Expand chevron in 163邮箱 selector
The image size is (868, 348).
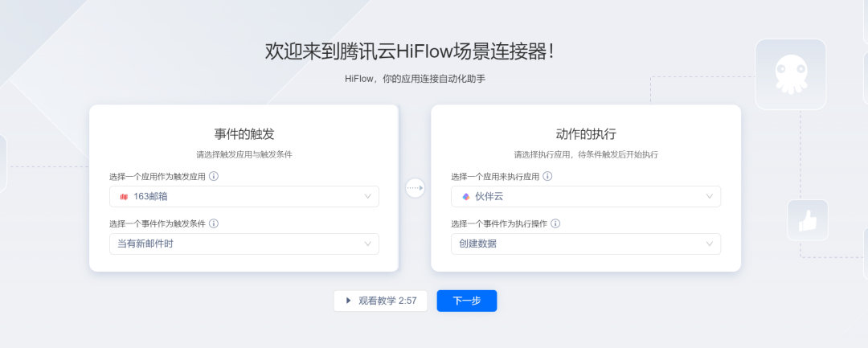pos(367,196)
